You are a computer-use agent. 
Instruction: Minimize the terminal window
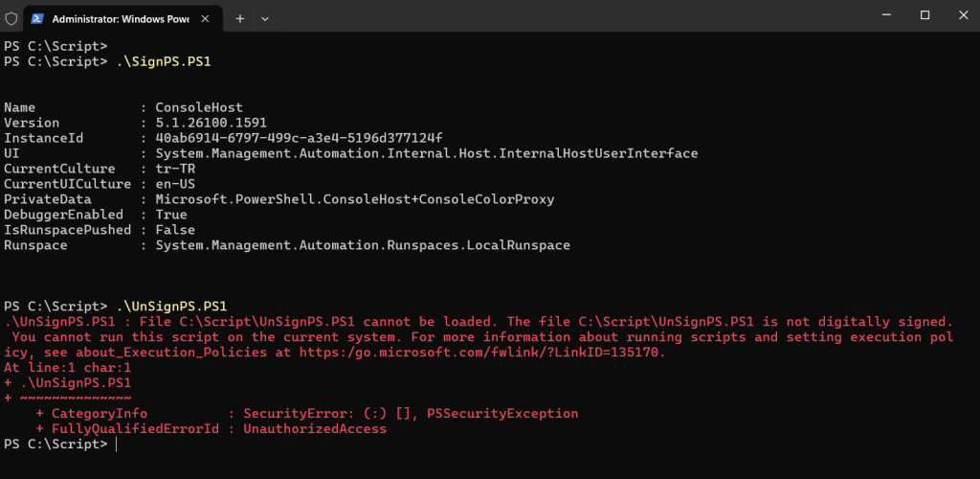(880, 15)
